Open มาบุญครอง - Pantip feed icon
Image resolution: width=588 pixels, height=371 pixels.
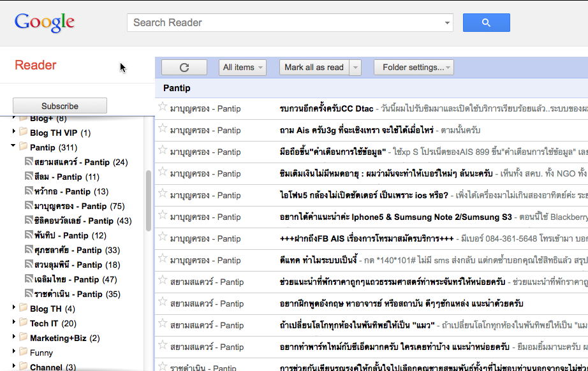[x=29, y=205]
